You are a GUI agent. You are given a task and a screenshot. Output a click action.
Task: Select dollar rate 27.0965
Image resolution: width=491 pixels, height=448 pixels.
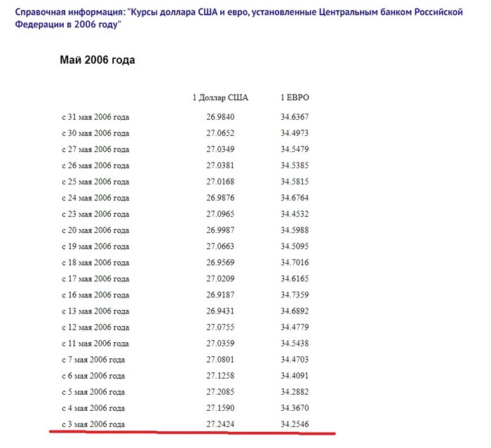point(220,214)
